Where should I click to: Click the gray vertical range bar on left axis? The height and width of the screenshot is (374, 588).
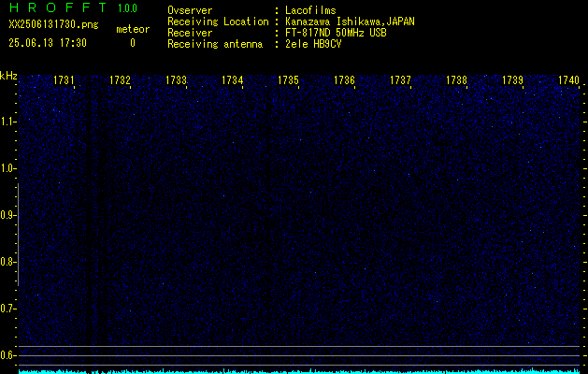(18, 235)
